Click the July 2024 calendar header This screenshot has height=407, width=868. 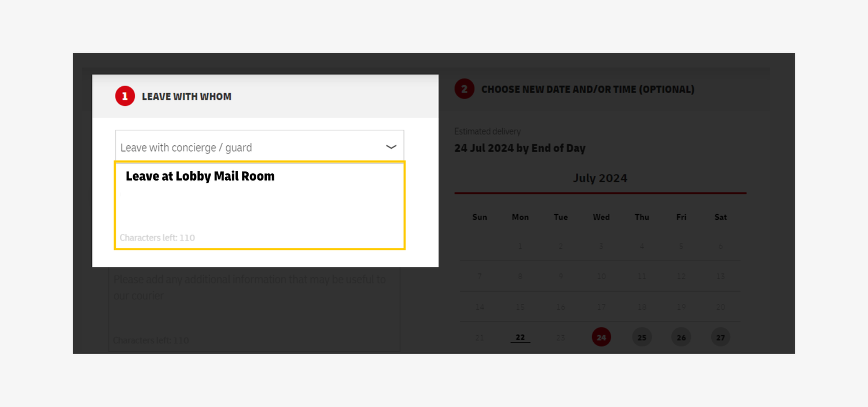point(600,178)
